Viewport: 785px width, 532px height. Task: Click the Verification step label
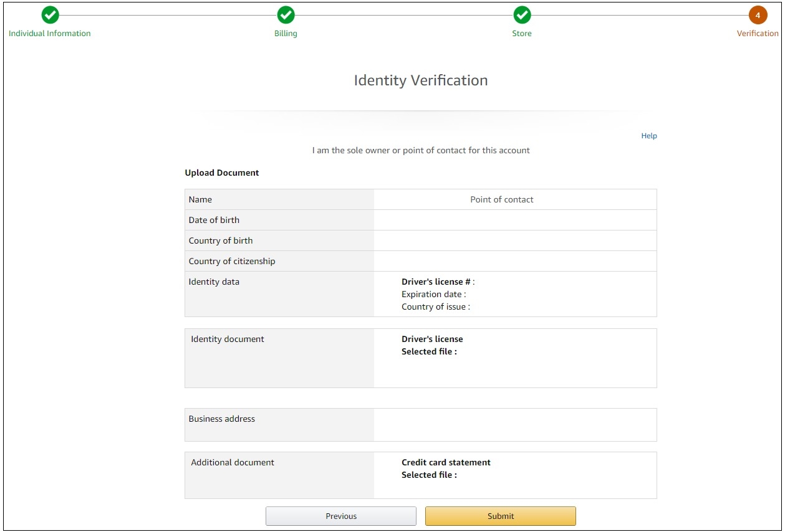click(757, 33)
